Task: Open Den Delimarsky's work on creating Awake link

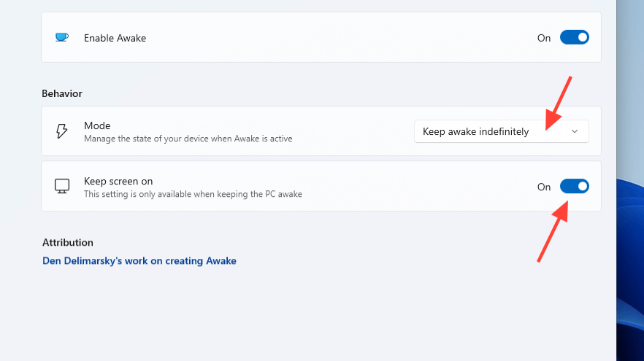Action: point(139,260)
